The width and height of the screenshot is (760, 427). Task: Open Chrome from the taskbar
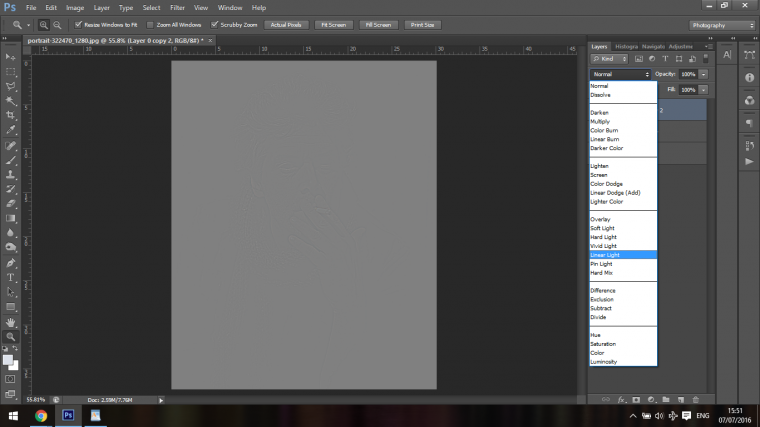click(41, 415)
